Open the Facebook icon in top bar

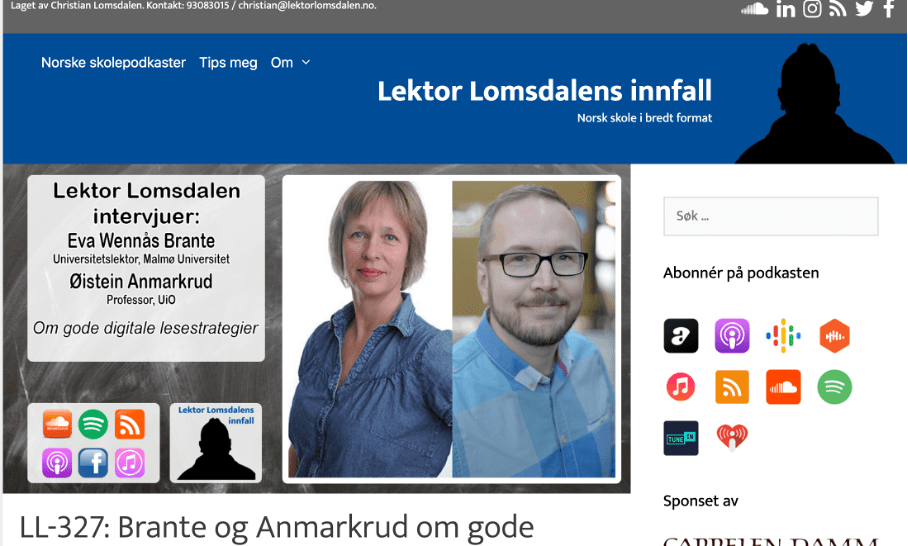[889, 9]
